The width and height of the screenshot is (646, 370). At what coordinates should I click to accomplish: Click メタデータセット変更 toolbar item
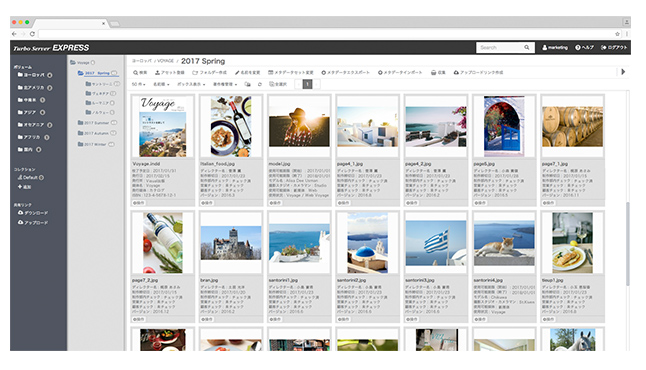tap(291, 73)
